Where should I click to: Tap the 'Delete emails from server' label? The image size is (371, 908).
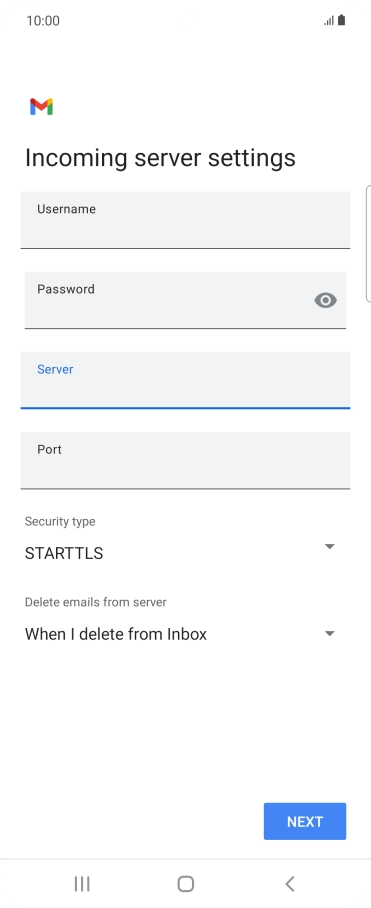pyautogui.click(x=95, y=602)
